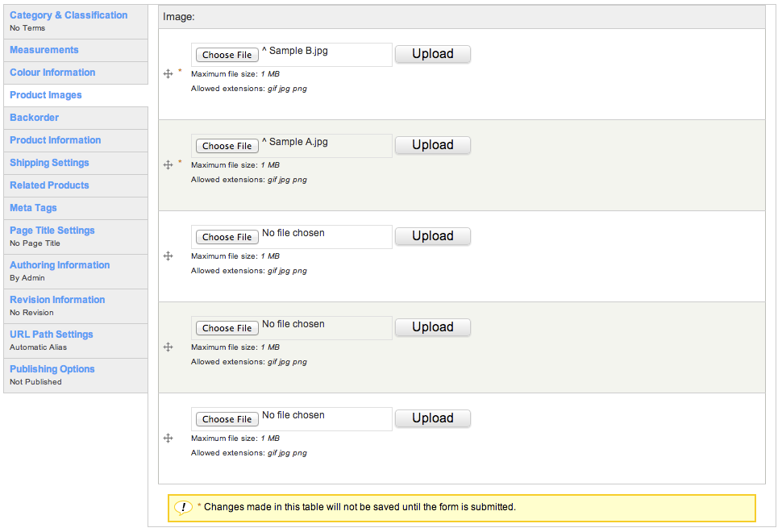Viewport: 782px width, 532px height.
Task: Click drag handle for Sample A.jpg row
Action: pyautogui.click(x=168, y=165)
